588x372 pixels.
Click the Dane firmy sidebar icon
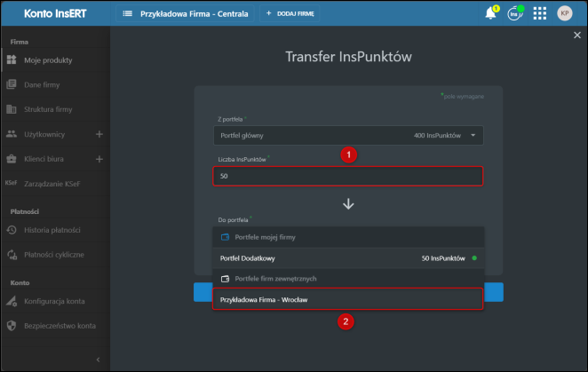pos(12,84)
